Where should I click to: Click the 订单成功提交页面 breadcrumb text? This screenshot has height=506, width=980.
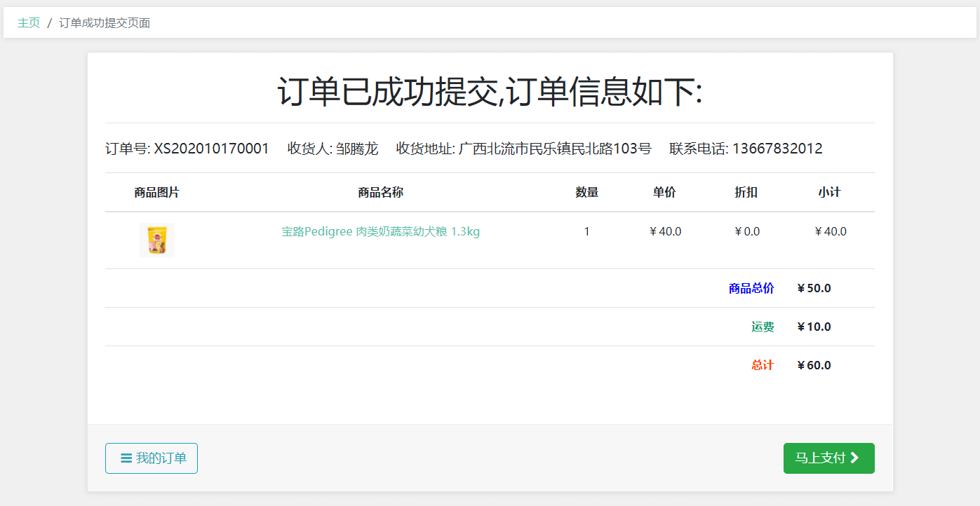(105, 23)
